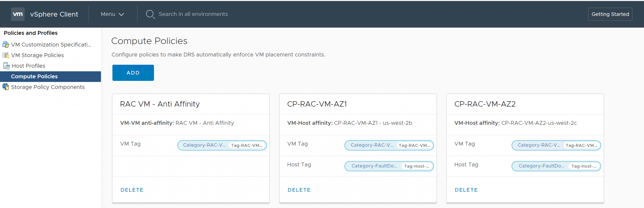Delete the CP-RAC-VM-AZ2 policy
Image resolution: width=644 pixels, height=208 pixels.
pos(466,190)
